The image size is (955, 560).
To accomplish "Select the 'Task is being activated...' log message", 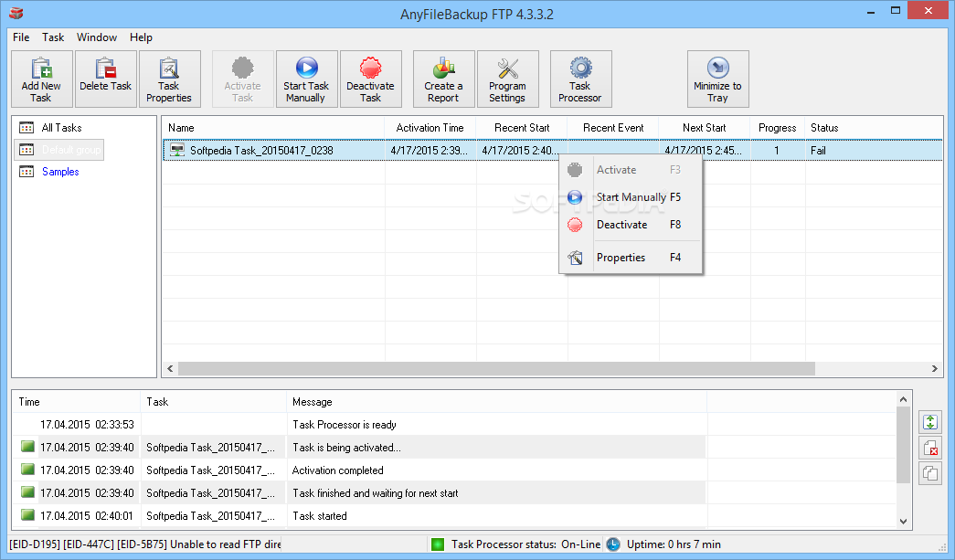I will (346, 448).
